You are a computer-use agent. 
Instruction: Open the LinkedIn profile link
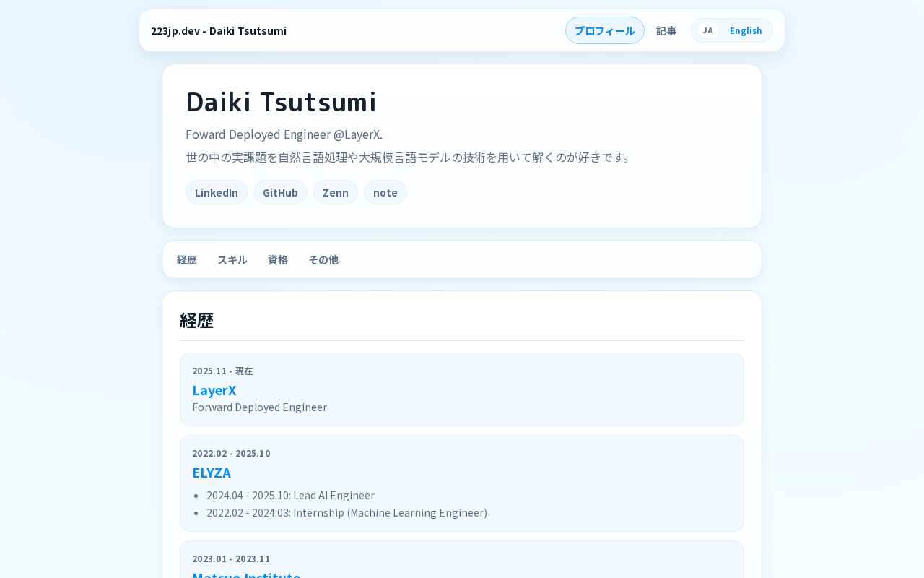tap(217, 192)
